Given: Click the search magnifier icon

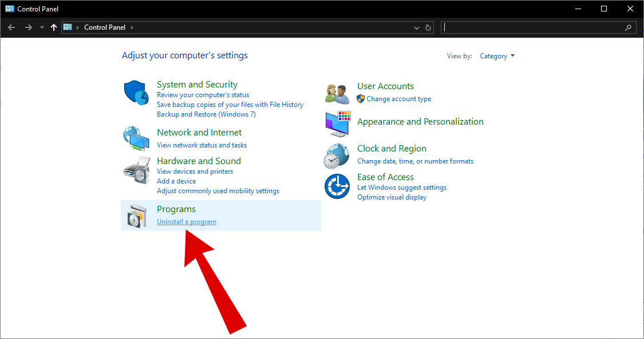Looking at the screenshot, I should tap(628, 27).
